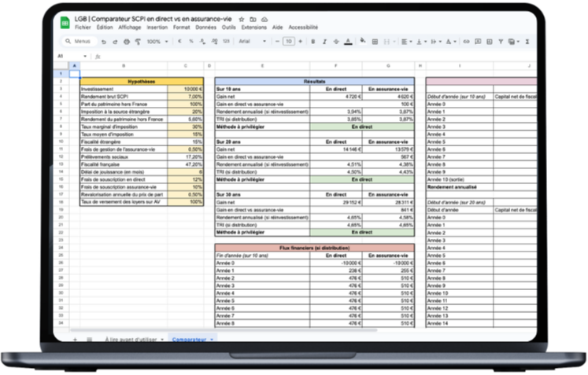The height and width of the screenshot is (375, 588).
Task: Open the filter views dropdown
Action: click(513, 42)
